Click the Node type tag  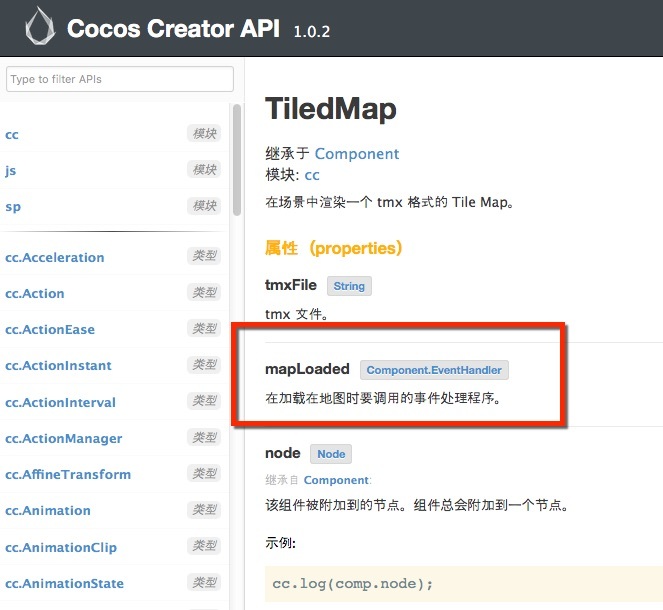coord(331,454)
